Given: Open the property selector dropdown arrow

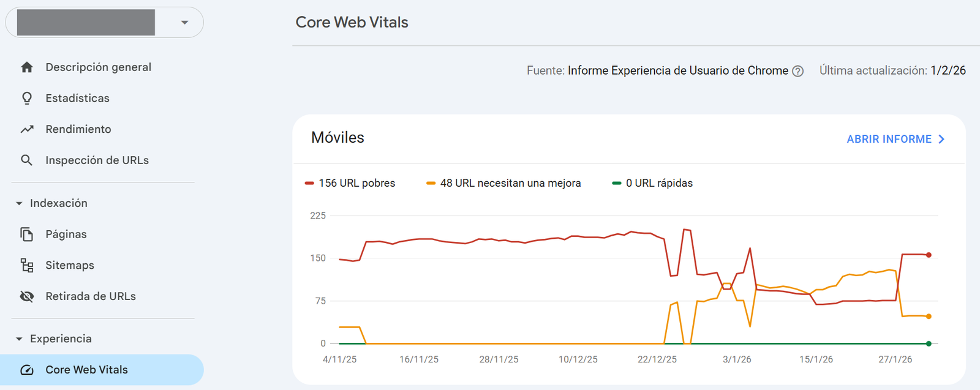Looking at the screenshot, I should 184,23.
